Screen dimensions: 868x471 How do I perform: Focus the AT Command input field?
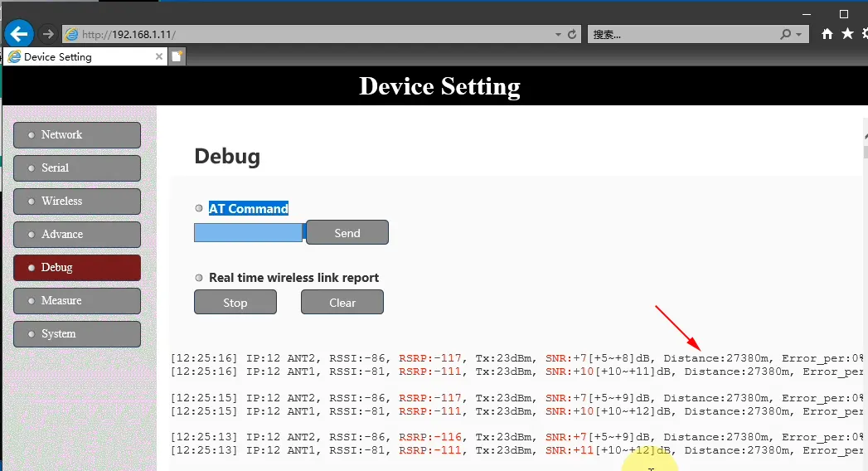click(x=248, y=233)
